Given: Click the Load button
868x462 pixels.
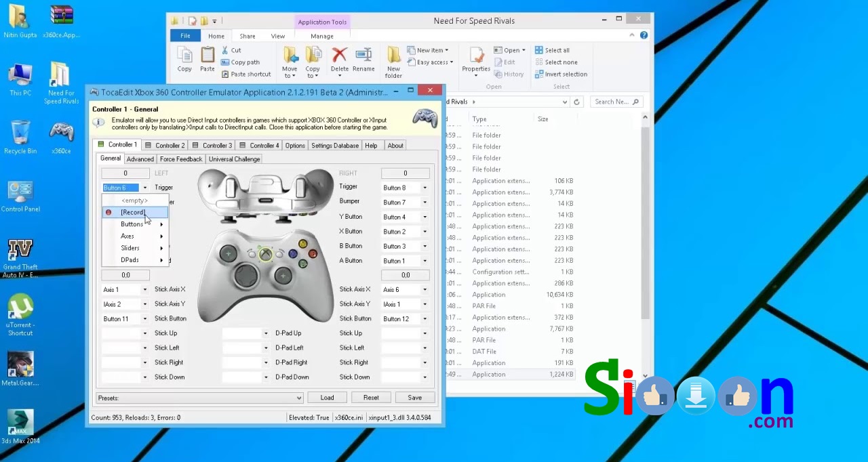Looking at the screenshot, I should coord(327,398).
